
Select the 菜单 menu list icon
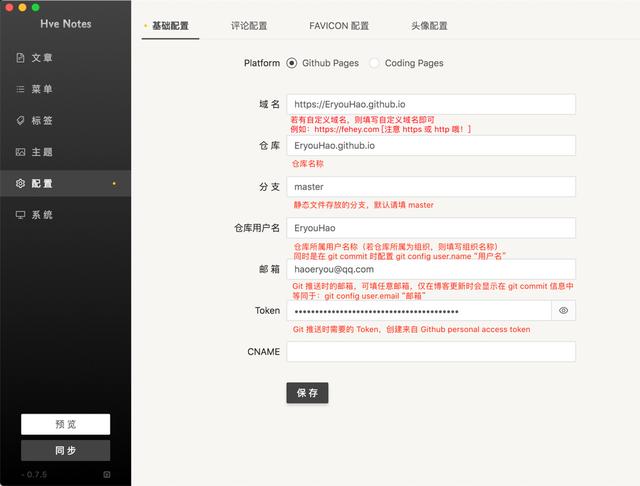click(x=20, y=89)
